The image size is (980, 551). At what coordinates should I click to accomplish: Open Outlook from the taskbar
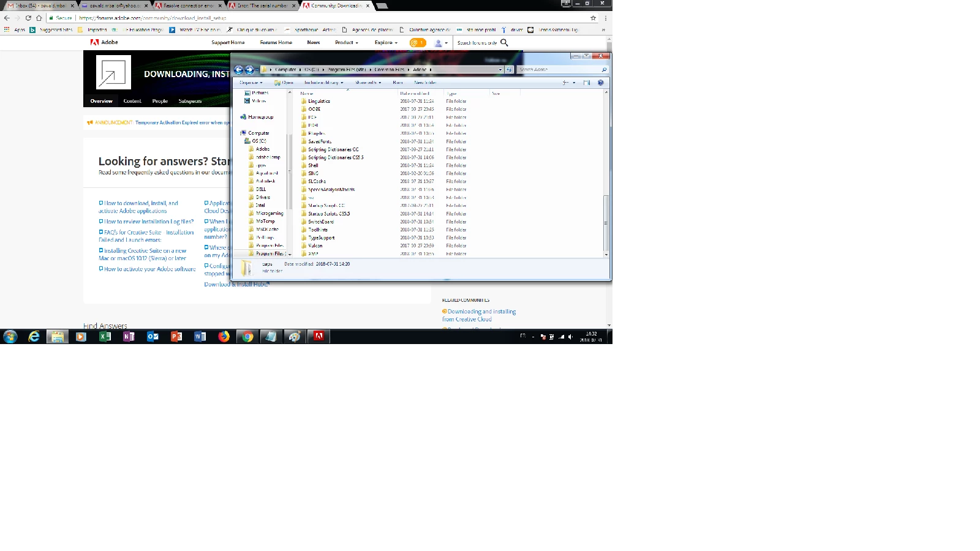pos(153,337)
